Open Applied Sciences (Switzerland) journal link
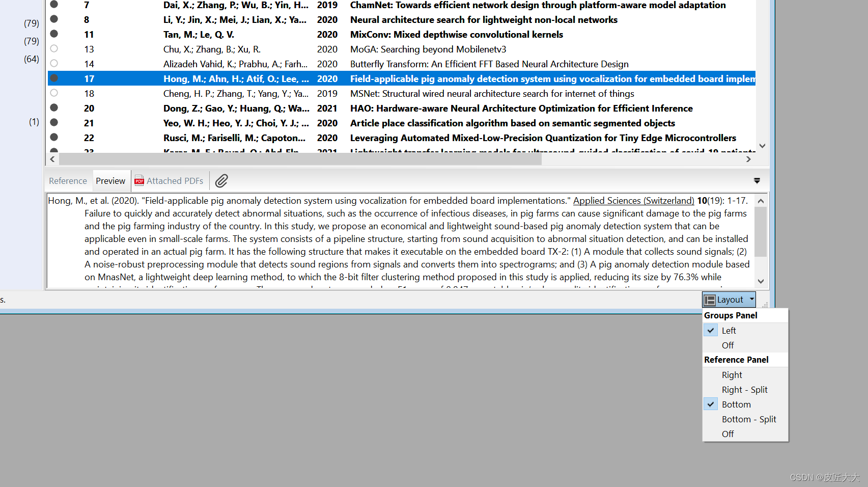Viewport: 868px width, 487px height. [x=633, y=201]
